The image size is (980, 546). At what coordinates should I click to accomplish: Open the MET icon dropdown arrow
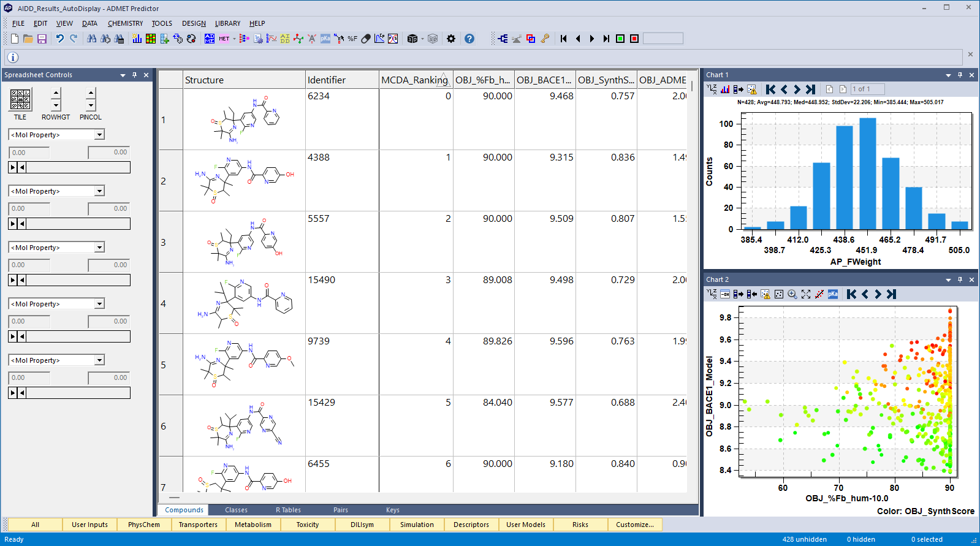point(234,39)
